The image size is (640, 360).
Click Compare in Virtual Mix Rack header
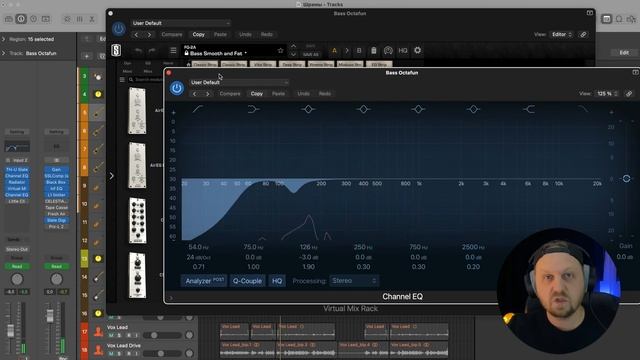[172, 34]
